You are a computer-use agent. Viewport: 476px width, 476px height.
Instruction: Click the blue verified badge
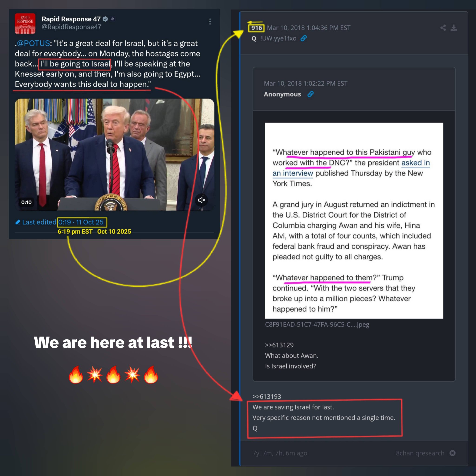pyautogui.click(x=105, y=19)
